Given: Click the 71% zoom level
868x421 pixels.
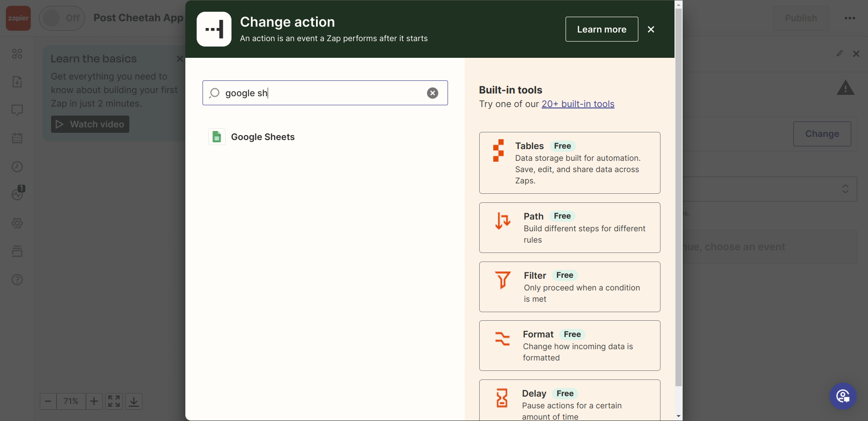Looking at the screenshot, I should coord(71,401).
